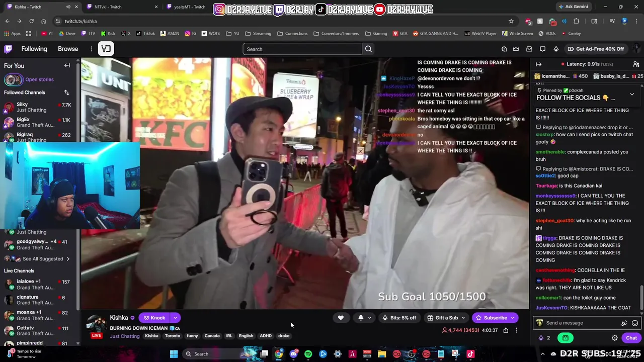This screenshot has width=644, height=362.
Task: Open File Explorer from the taskbar
Action: point(382,354)
